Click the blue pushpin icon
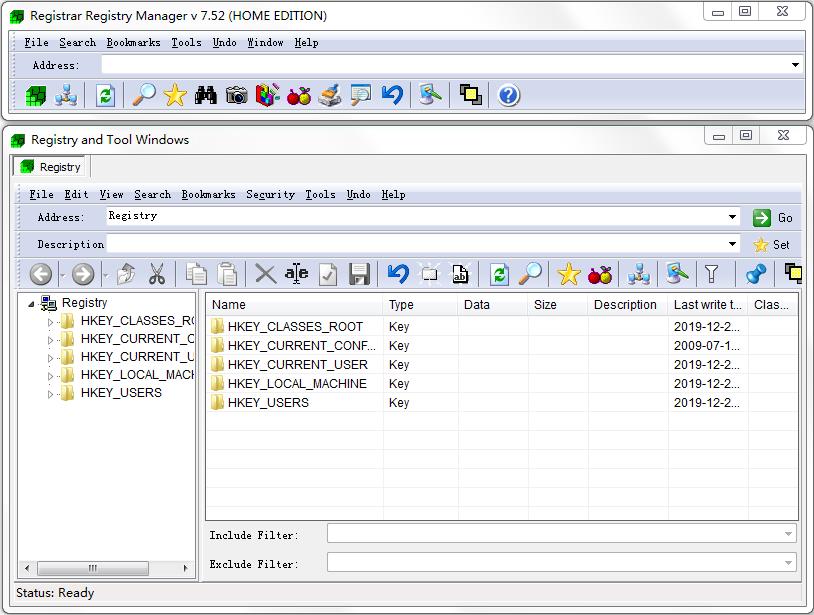The image size is (814, 615). (x=756, y=274)
